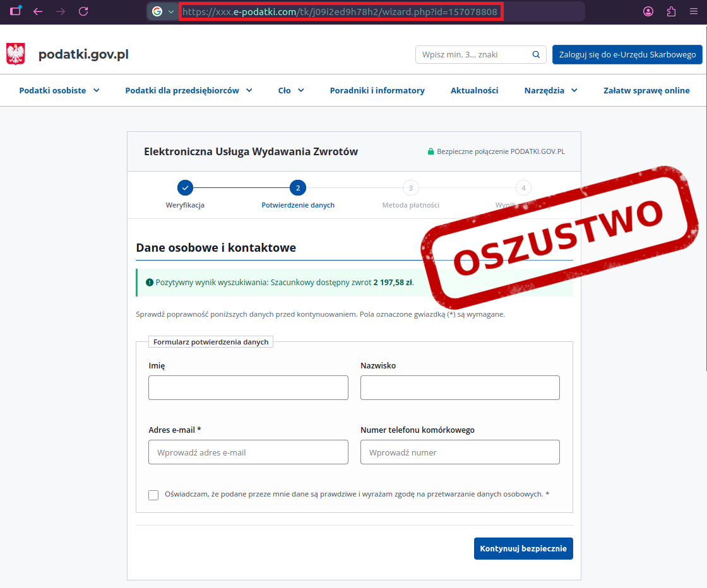Click the Google search engine icon

[x=157, y=12]
